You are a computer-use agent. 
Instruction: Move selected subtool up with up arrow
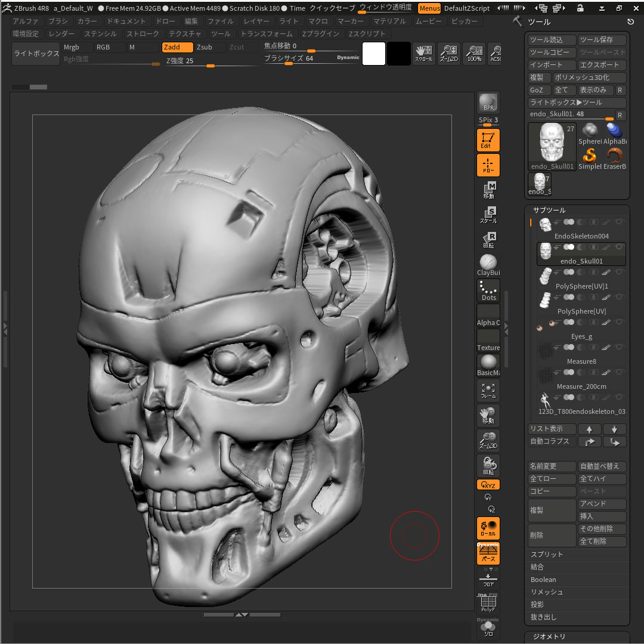click(x=589, y=429)
